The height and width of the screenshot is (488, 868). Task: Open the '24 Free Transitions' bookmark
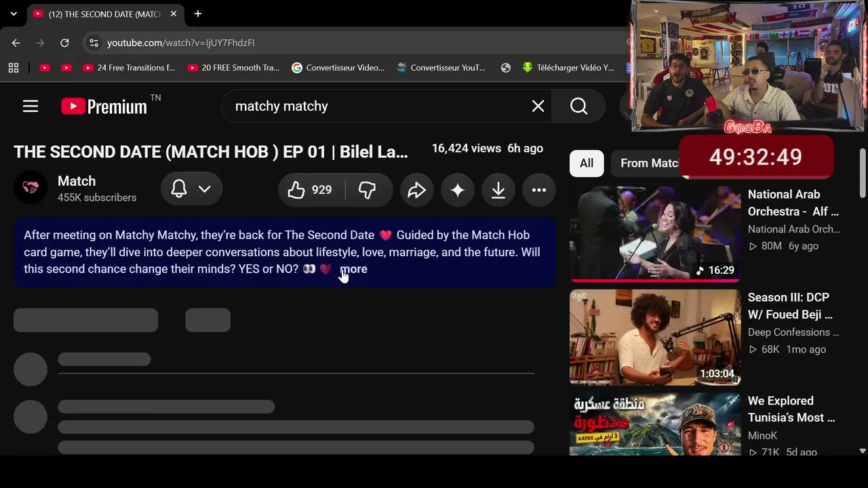click(x=129, y=68)
